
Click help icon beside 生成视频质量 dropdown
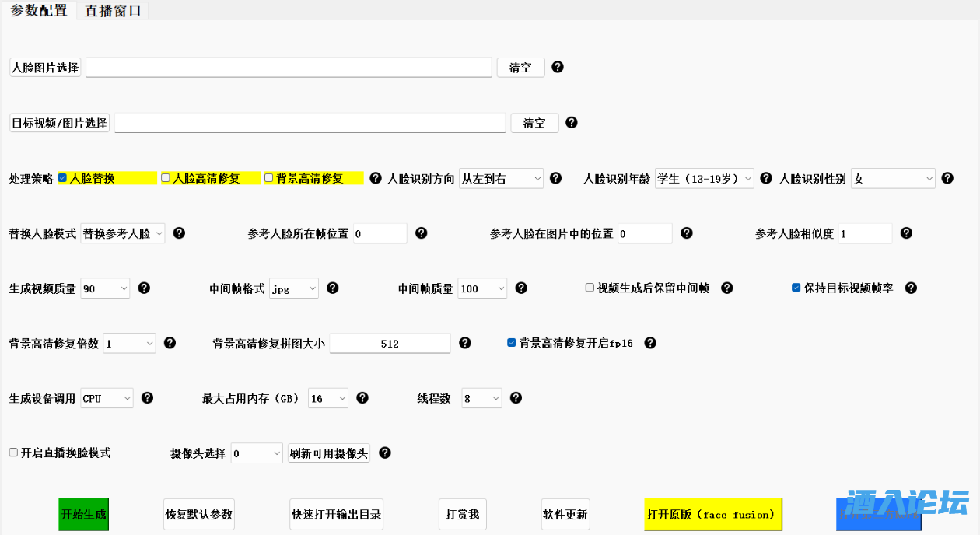pyautogui.click(x=144, y=288)
